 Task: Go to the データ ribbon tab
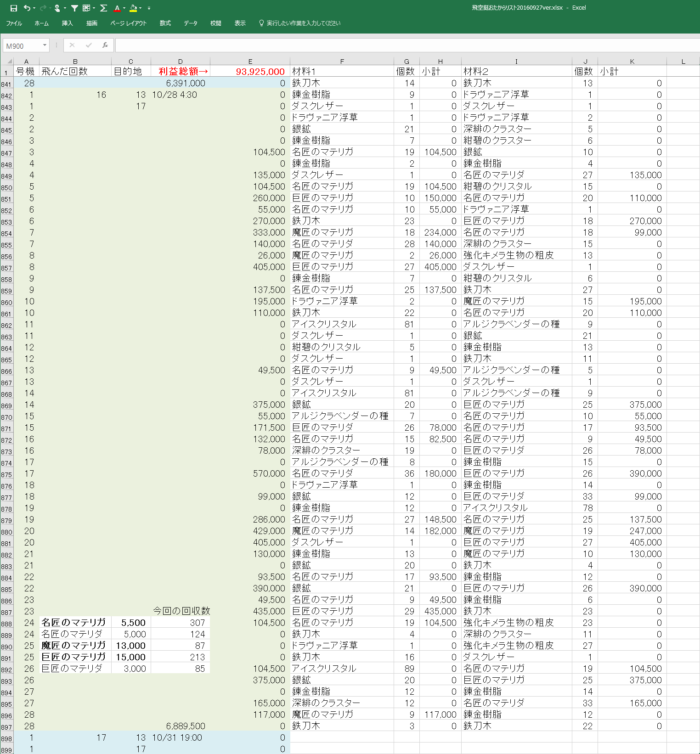point(190,23)
